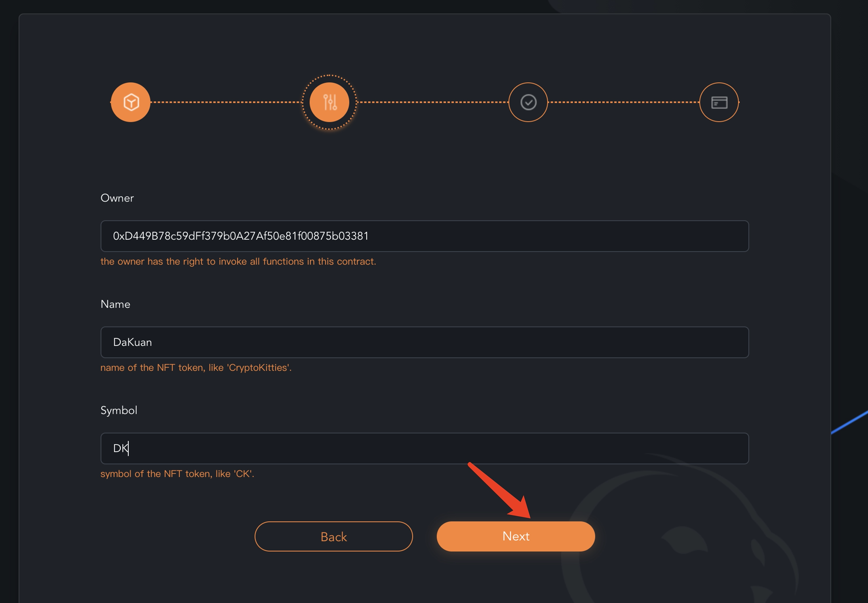Click dotted progress line before the checkmark step
The width and height of the screenshot is (868, 603).
point(432,102)
